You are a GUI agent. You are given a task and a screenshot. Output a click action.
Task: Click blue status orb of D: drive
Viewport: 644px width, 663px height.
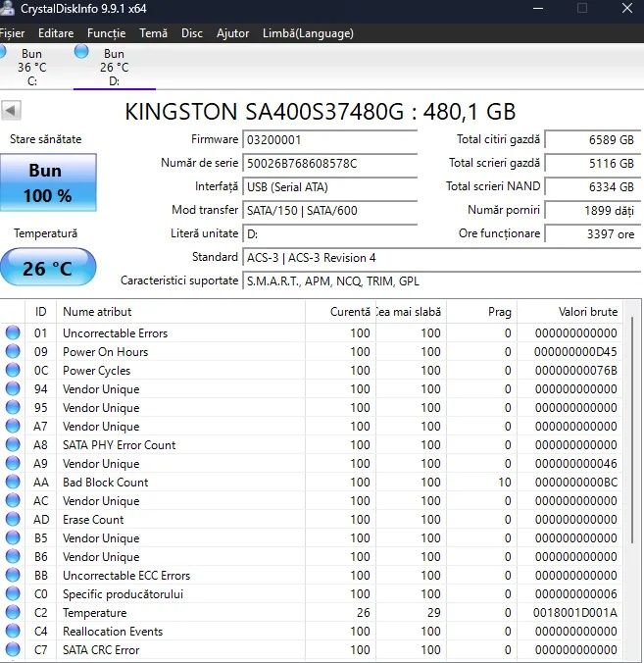pyautogui.click(x=81, y=52)
